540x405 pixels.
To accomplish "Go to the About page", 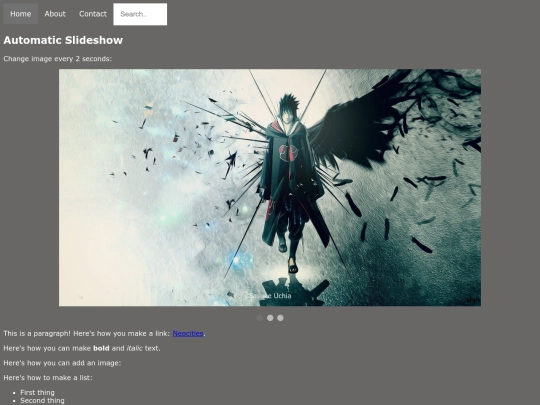I will point(55,14).
